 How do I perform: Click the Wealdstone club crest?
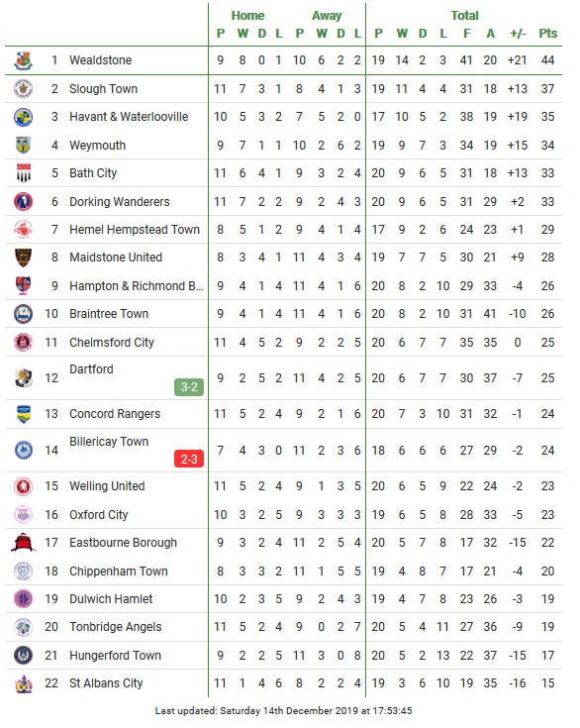pyautogui.click(x=23, y=60)
